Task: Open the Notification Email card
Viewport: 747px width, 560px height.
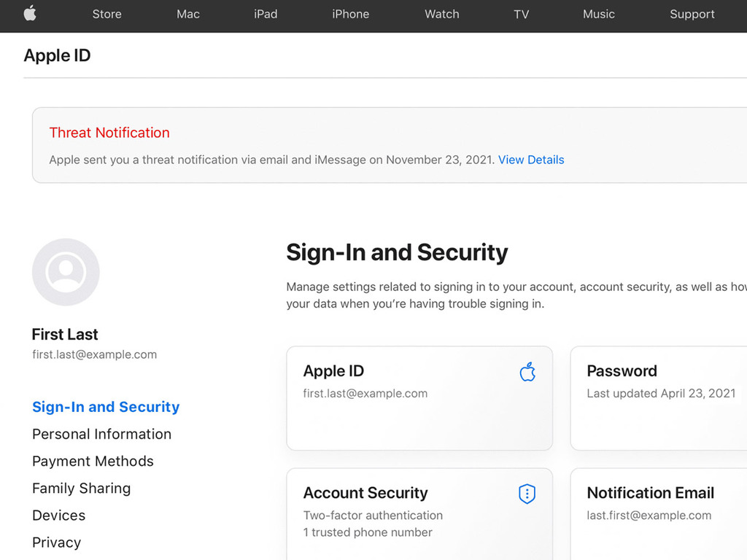Action: (x=659, y=514)
